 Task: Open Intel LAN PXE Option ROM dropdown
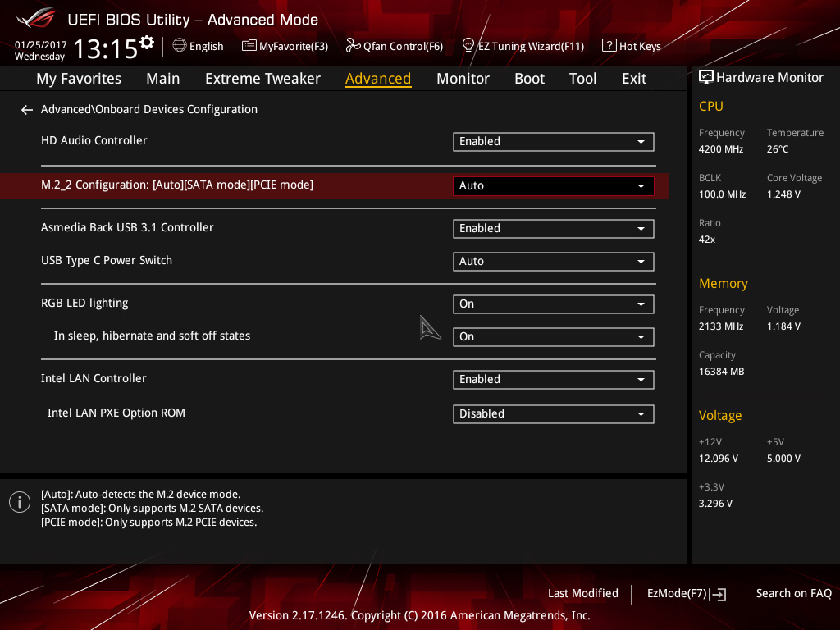[554, 414]
